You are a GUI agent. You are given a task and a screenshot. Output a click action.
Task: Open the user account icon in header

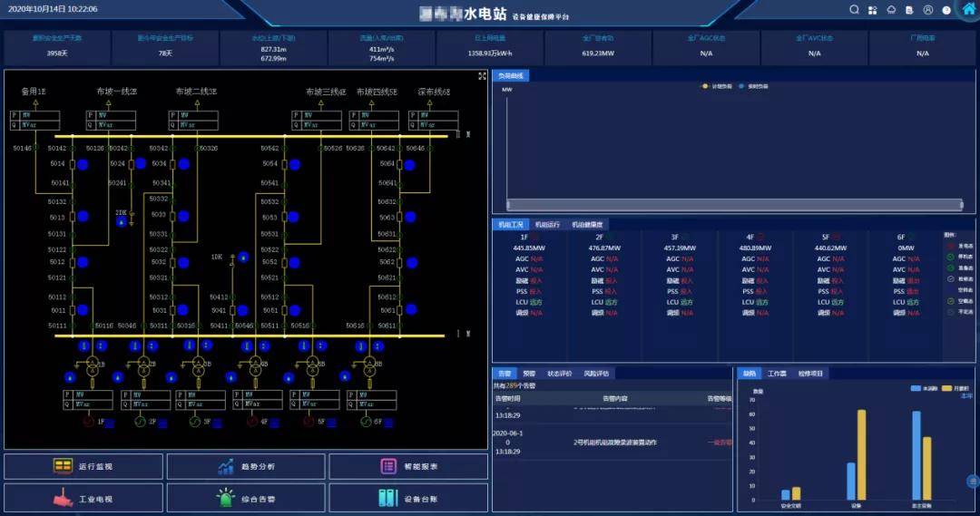coord(928,10)
